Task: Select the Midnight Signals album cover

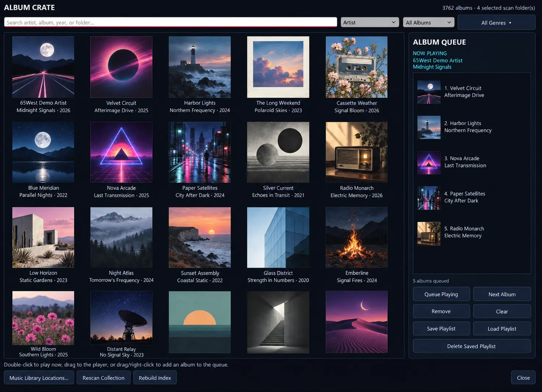Action: click(x=43, y=67)
